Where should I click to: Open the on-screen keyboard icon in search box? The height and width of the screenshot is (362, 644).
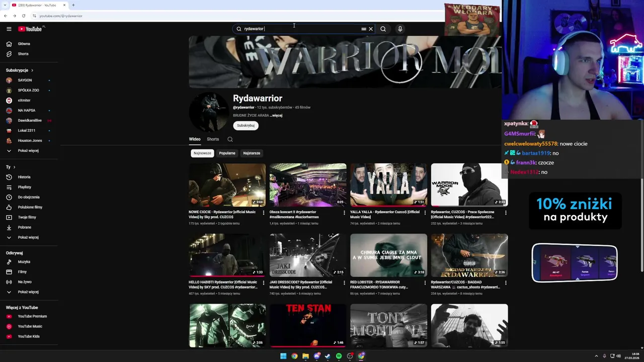[x=364, y=29]
